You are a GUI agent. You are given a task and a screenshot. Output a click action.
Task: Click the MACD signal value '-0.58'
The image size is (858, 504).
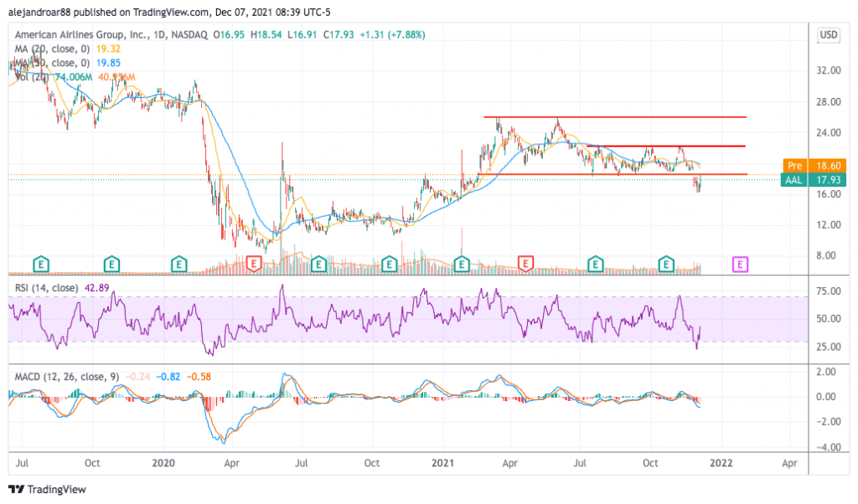coord(199,377)
